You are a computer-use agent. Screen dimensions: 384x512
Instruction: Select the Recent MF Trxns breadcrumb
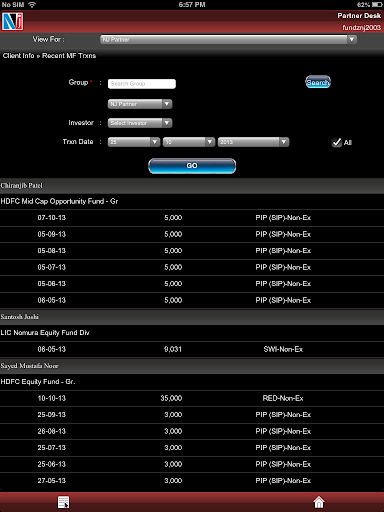69,56
